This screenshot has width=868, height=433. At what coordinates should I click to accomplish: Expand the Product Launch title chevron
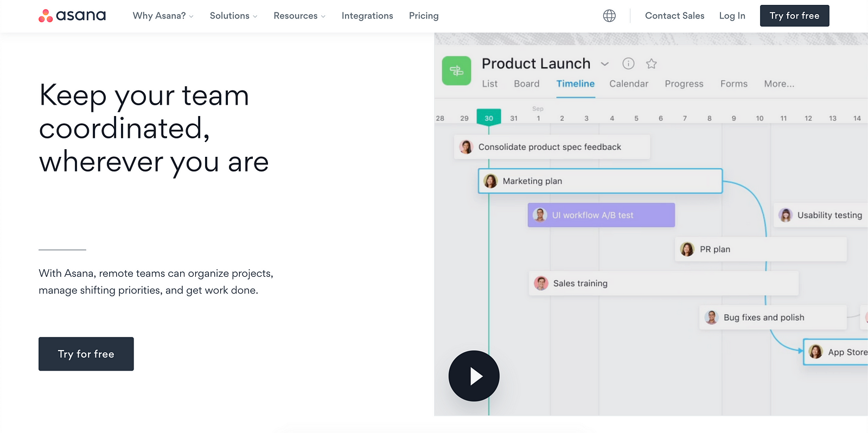[x=605, y=64]
